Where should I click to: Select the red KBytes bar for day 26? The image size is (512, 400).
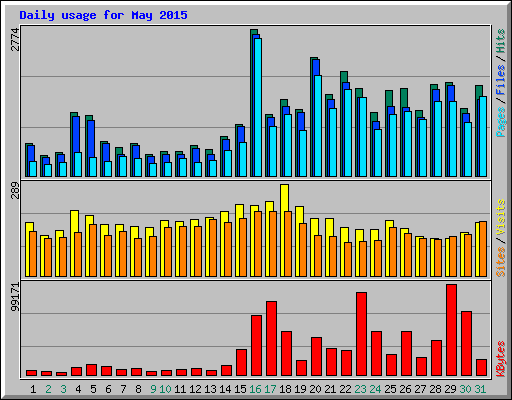(407, 354)
